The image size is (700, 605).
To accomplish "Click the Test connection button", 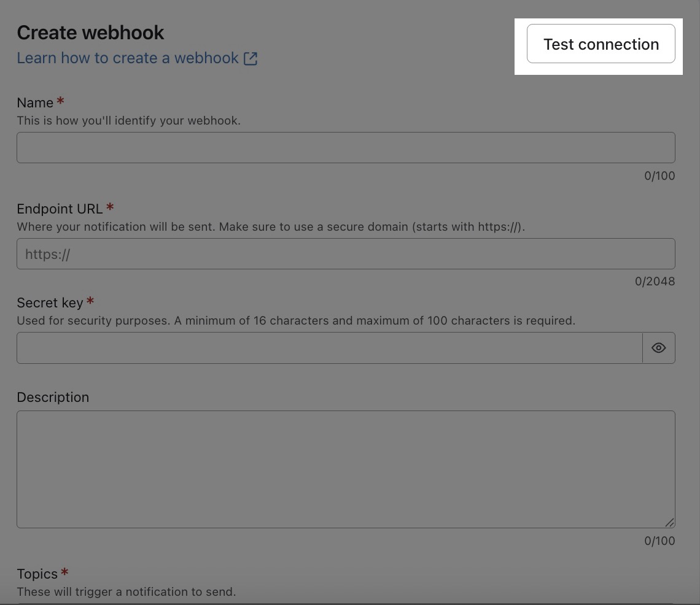I will click(601, 44).
